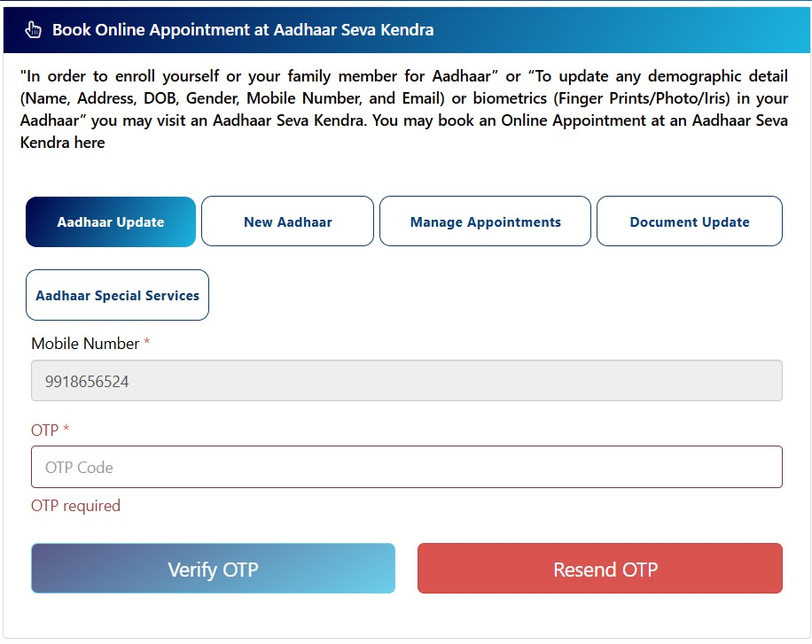The width and height of the screenshot is (812, 644).
Task: Click the red Resend OTP button
Action: click(599, 569)
